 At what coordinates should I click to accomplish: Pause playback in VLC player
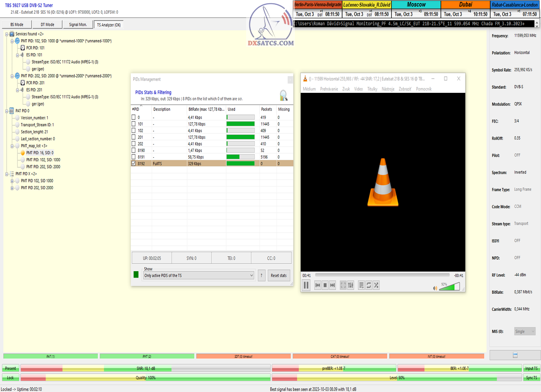click(x=306, y=285)
